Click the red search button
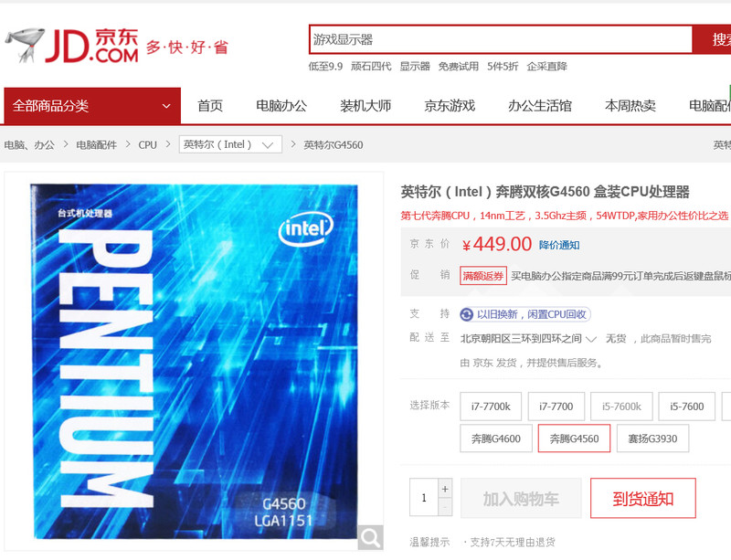The height and width of the screenshot is (560, 731). tap(712, 39)
